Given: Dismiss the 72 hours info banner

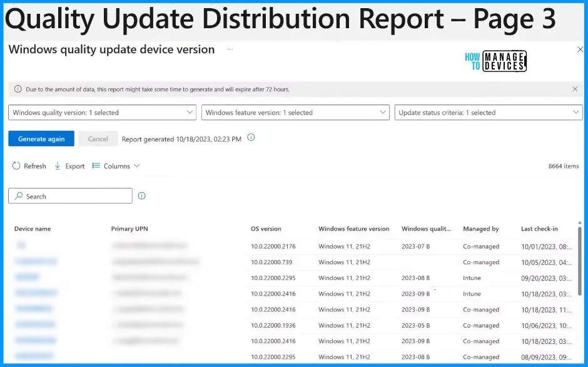Looking at the screenshot, I should 575,89.
